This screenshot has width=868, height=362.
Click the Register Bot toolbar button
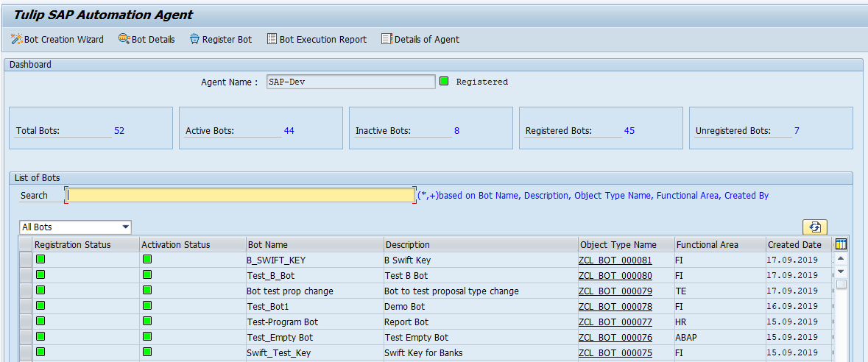[x=220, y=39]
